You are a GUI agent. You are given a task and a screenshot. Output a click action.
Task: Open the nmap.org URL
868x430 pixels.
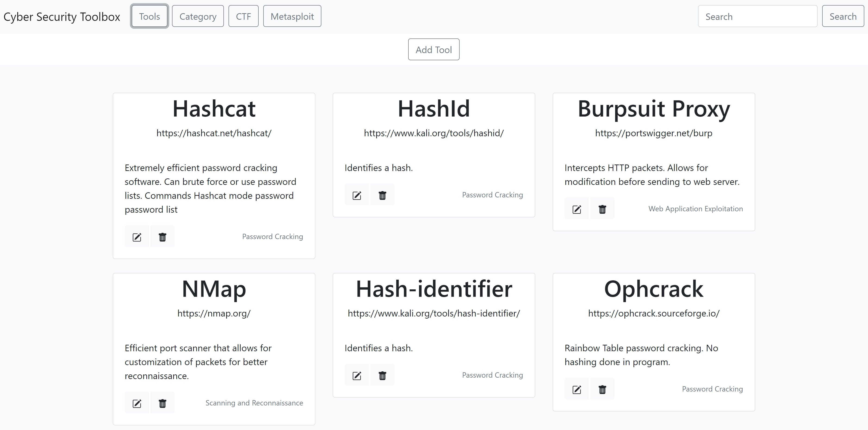click(214, 313)
